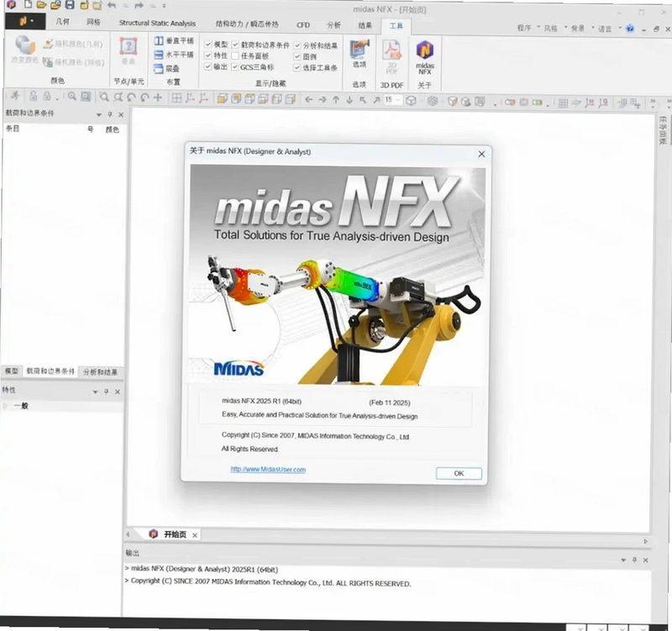Toggle the 分析和结果 checkbox in ribbon
This screenshot has width=672, height=631.
[x=297, y=45]
